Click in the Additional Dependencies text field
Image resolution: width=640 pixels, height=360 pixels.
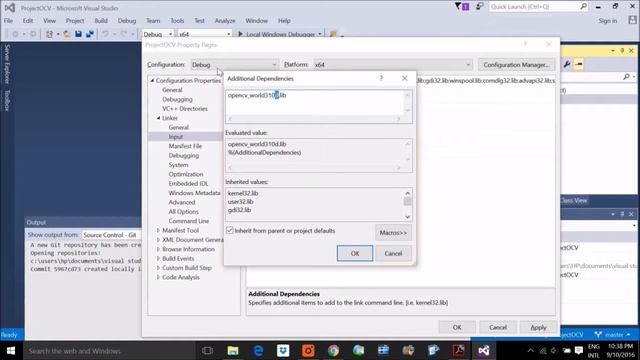315,103
